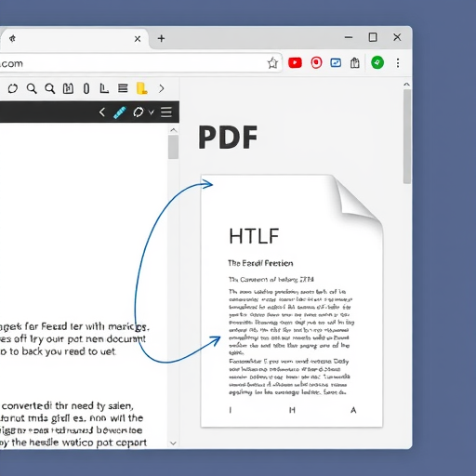Click the letter A at document bottom

(x=353, y=410)
